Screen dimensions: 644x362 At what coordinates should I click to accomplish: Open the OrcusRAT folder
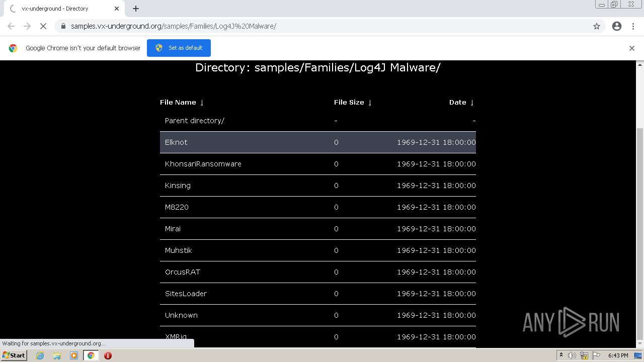pos(183,272)
